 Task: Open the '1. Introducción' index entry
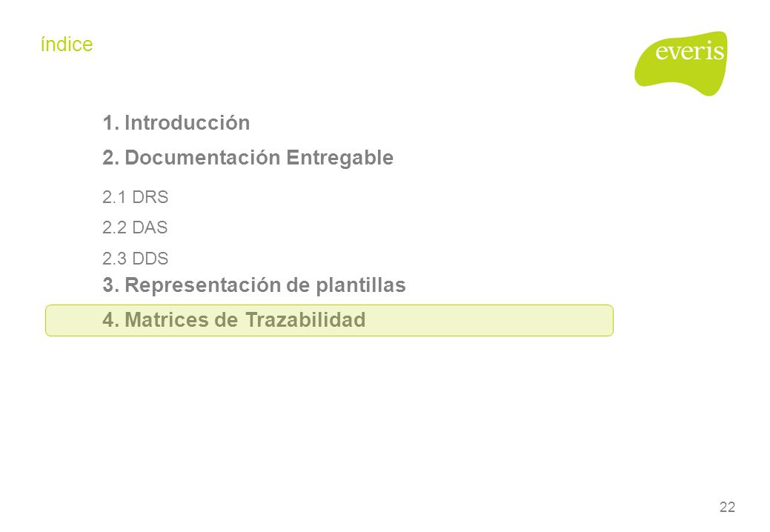[x=176, y=123]
